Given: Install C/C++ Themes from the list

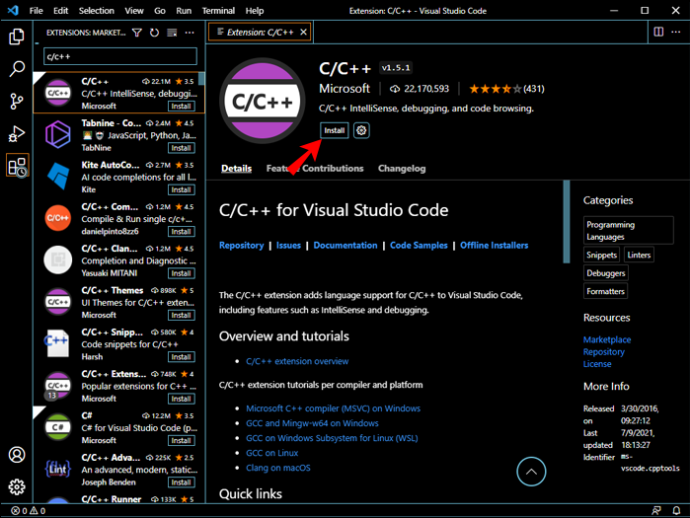Looking at the screenshot, I should coord(181,315).
